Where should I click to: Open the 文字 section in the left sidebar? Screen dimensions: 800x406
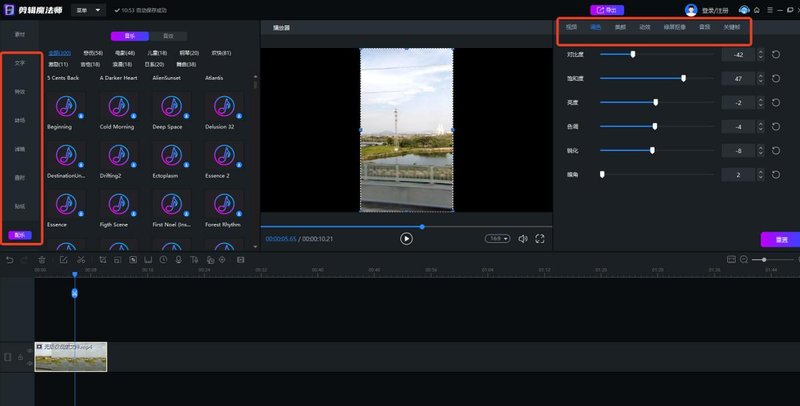click(x=20, y=63)
